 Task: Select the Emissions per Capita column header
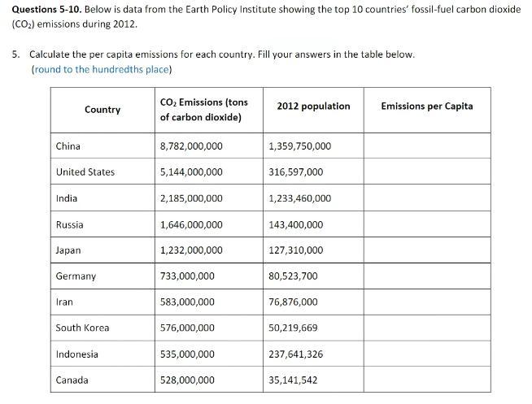426,106
